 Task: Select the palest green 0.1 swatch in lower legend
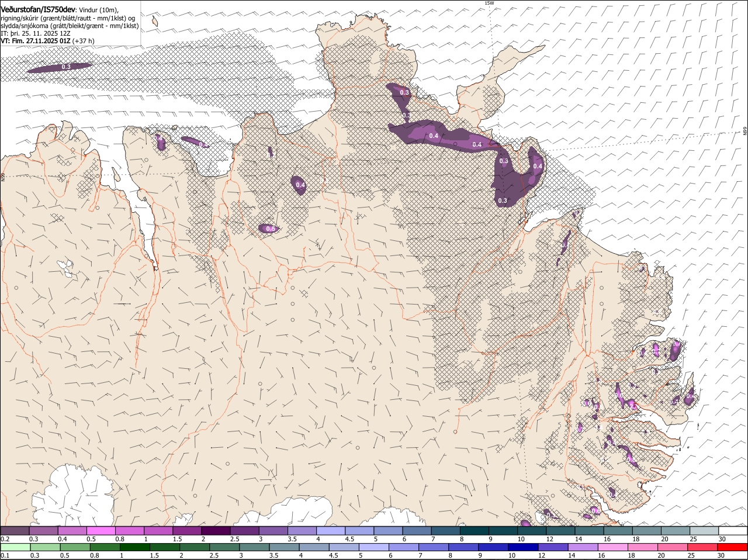coord(15,547)
